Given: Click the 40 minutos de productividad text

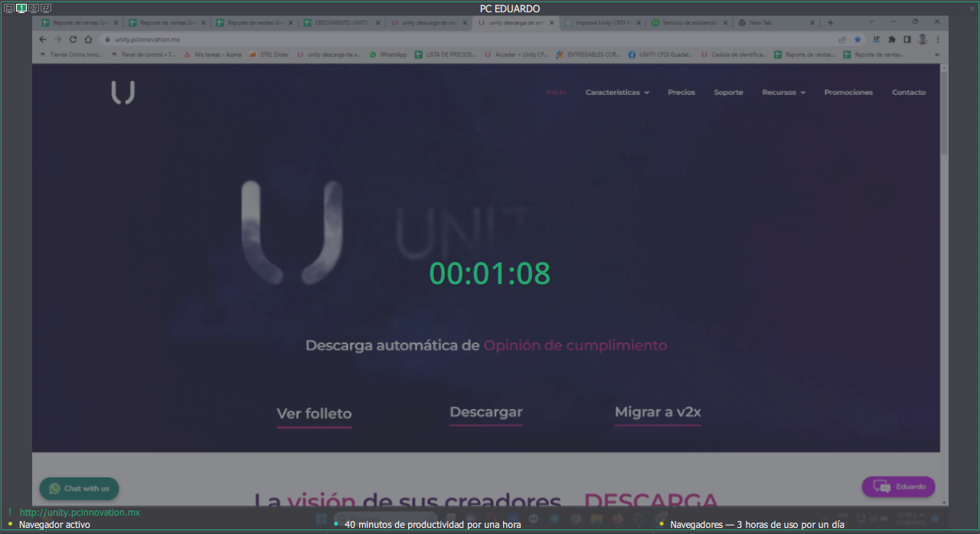Looking at the screenshot, I should coord(433,525).
